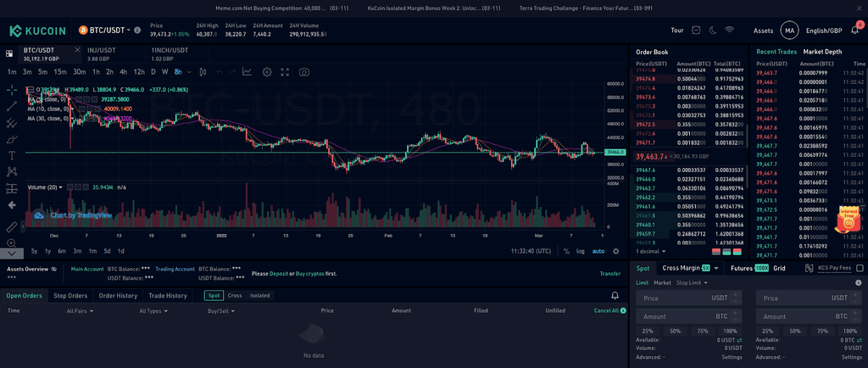Select the trend line drawing tool

point(12,107)
